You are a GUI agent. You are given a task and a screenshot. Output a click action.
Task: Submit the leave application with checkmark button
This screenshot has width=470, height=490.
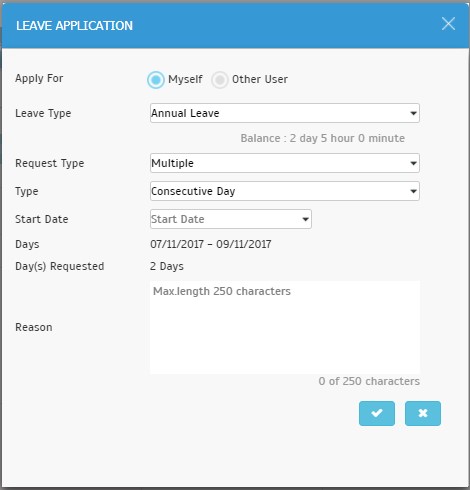(x=377, y=413)
